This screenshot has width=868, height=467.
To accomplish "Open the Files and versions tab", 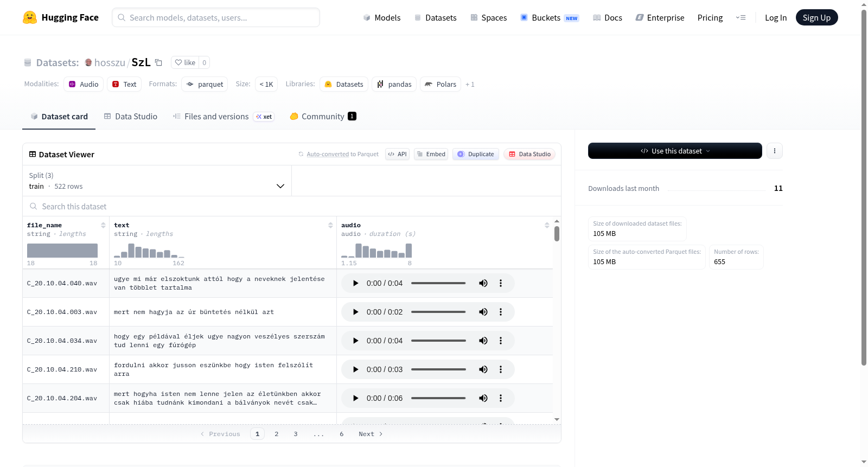I will 224,117.
